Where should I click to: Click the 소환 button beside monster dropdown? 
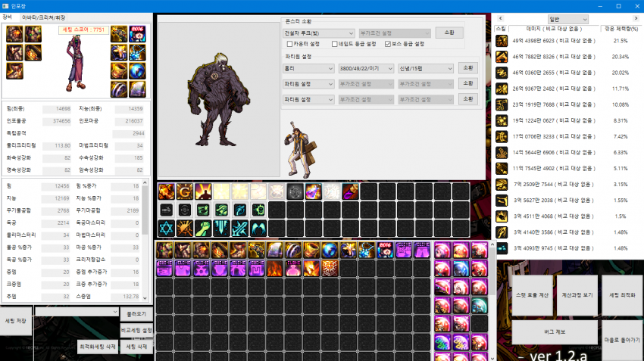tap(449, 33)
